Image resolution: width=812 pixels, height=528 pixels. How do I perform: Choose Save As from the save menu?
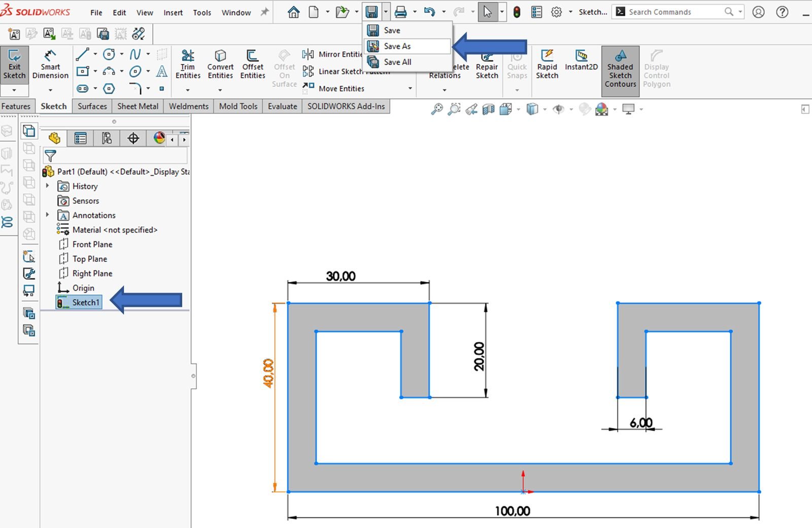[x=397, y=46]
